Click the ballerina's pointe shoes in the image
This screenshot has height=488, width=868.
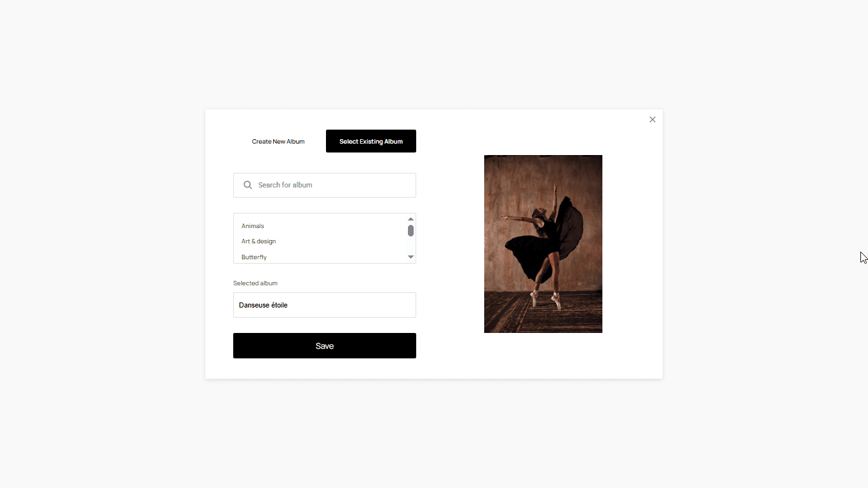[546, 300]
